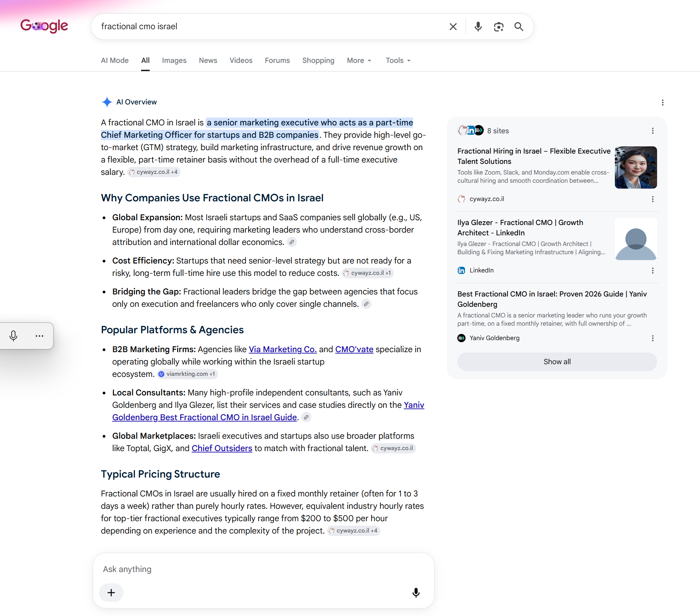Click the Google logo
Screen dimensions: 700x616
pos(44,26)
